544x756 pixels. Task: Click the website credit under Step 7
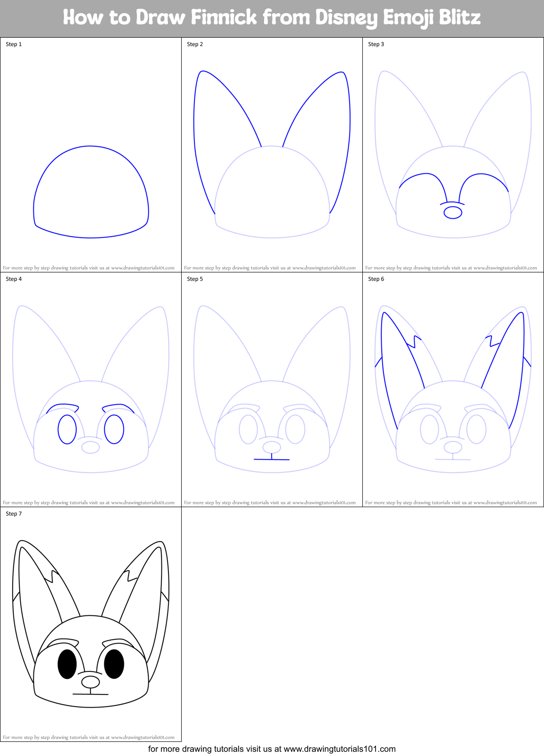coord(89,737)
